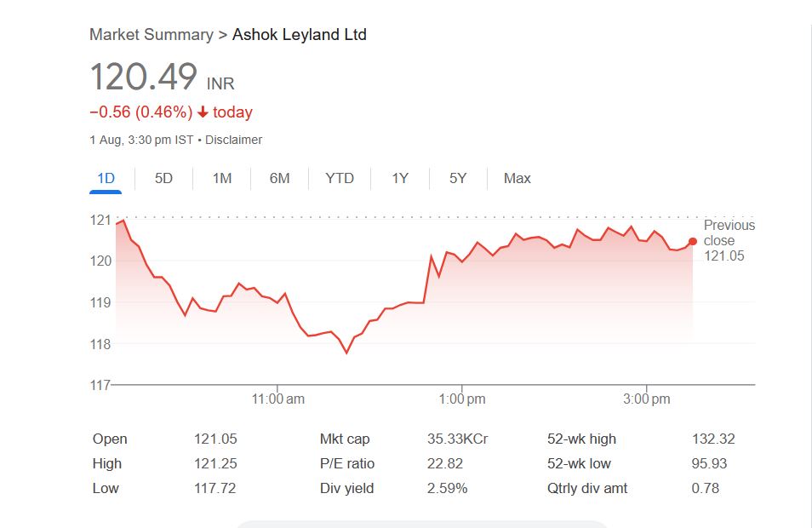Switch to the 5D chart tab

pos(163,178)
